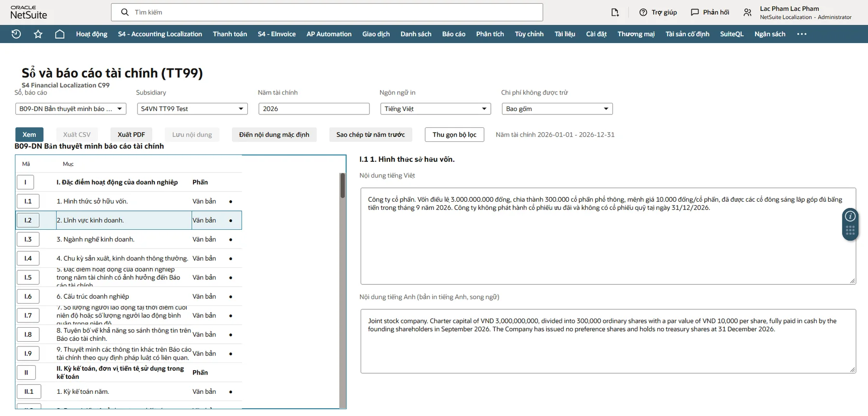Open the Chi phí không được trừ dropdown
Image resolution: width=868 pixels, height=416 pixels.
pos(557,109)
